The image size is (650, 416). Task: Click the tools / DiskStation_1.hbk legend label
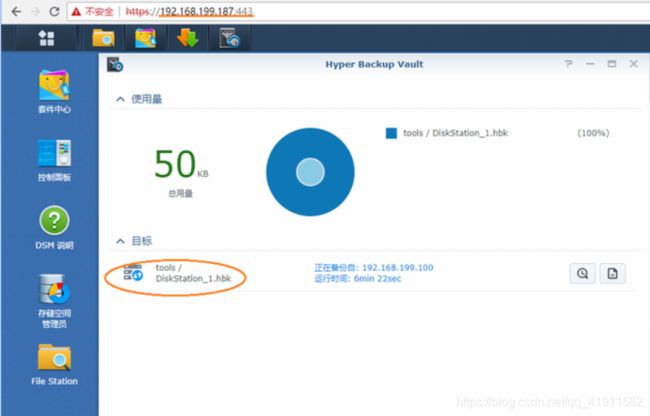456,133
